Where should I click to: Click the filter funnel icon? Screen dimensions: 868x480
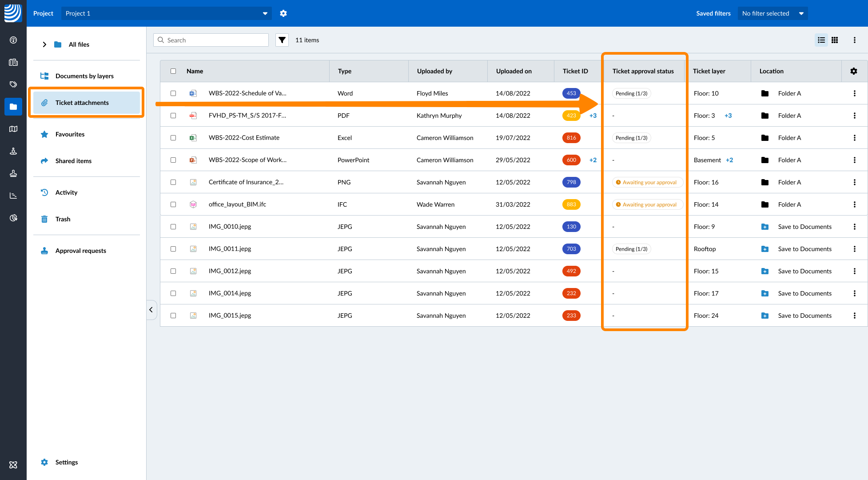coord(282,40)
